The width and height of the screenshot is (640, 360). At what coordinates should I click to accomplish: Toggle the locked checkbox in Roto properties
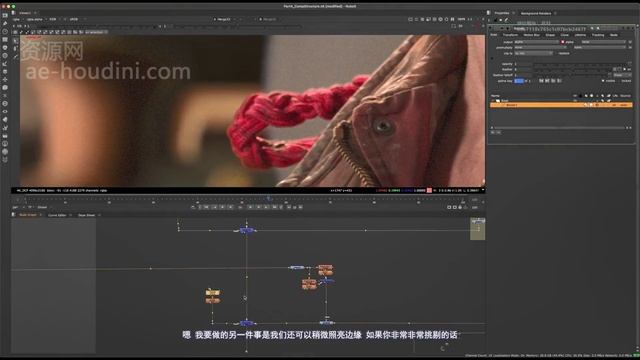click(x=619, y=81)
